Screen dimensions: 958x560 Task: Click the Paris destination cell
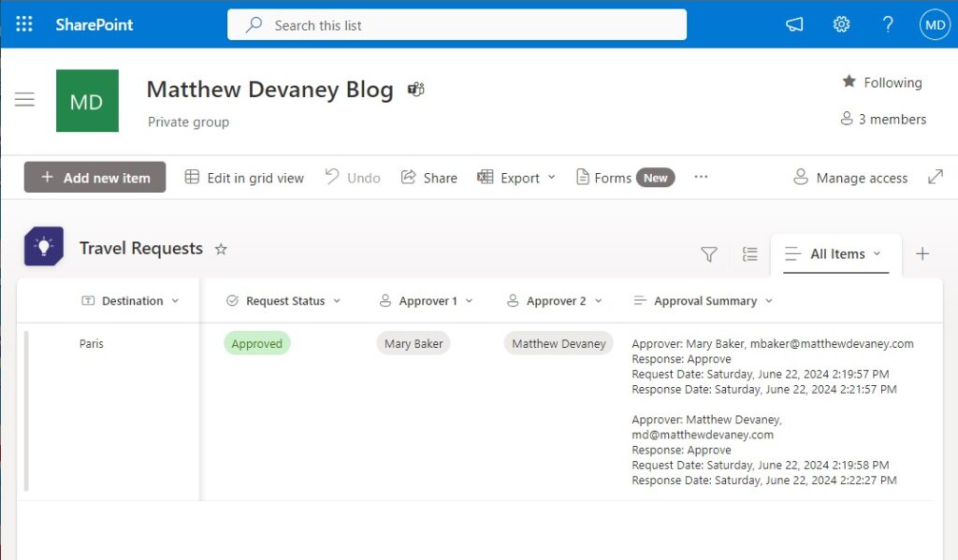click(92, 344)
